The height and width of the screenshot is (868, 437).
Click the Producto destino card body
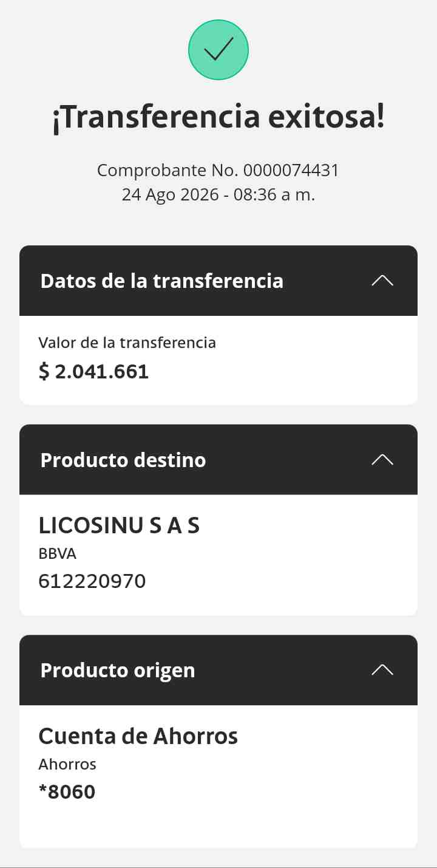[218, 555]
